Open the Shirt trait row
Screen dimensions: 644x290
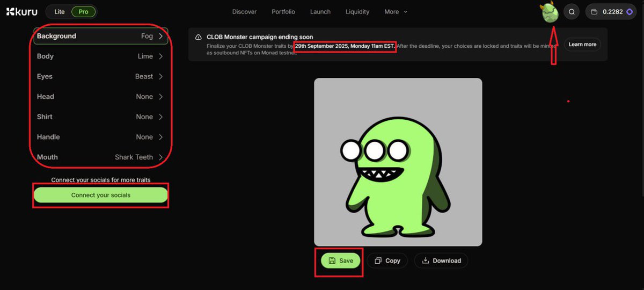[101, 117]
